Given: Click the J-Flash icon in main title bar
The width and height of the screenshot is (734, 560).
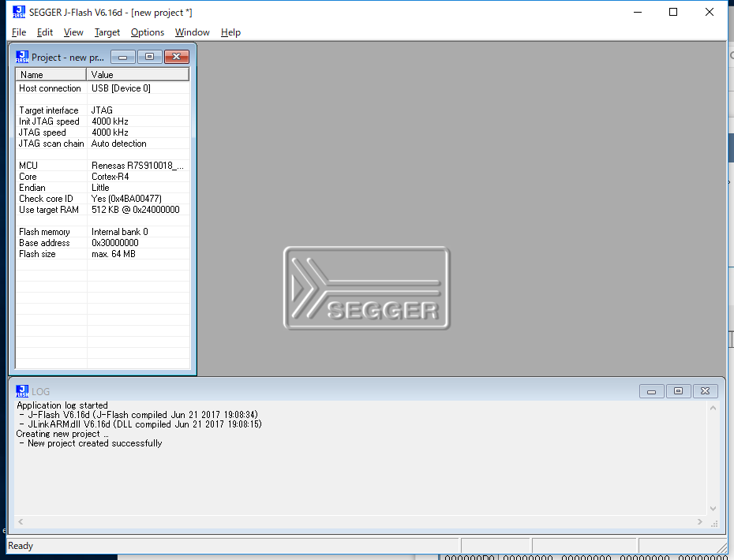Looking at the screenshot, I should click(x=19, y=12).
